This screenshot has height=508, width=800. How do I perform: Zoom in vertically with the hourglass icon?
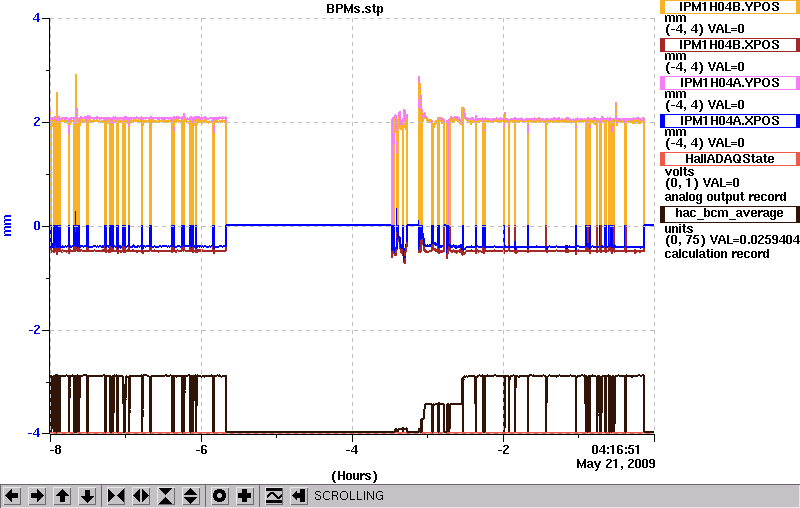click(x=166, y=496)
